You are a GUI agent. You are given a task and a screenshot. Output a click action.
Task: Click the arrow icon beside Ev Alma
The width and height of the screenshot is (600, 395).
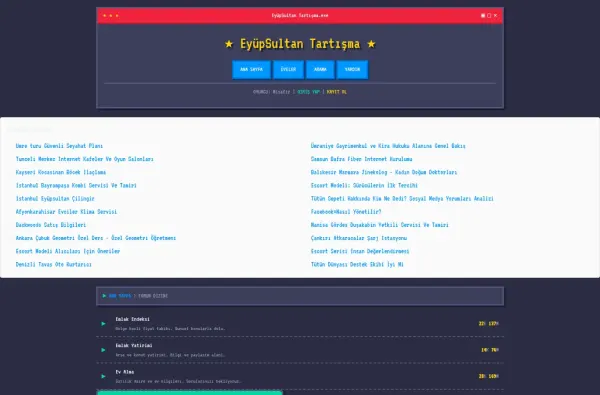103,376
